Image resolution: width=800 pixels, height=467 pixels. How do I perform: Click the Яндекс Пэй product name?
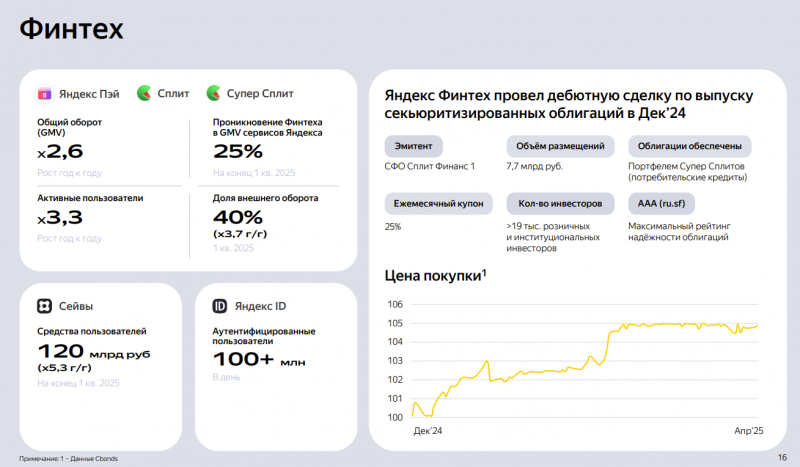pos(89,94)
